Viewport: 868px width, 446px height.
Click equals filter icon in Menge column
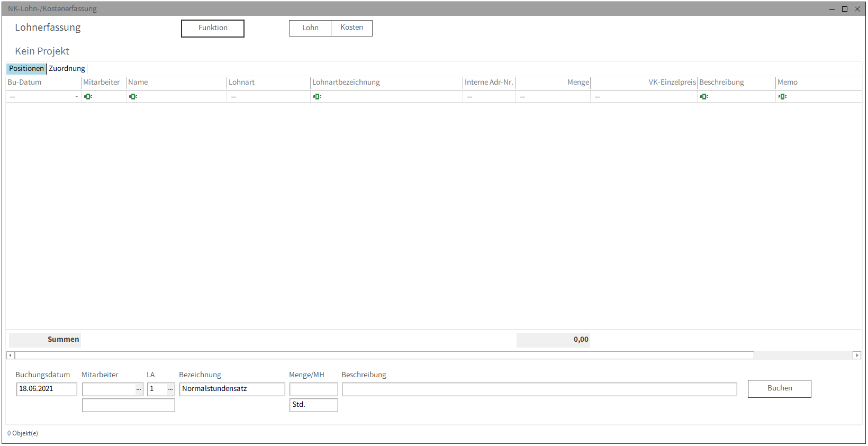point(522,97)
